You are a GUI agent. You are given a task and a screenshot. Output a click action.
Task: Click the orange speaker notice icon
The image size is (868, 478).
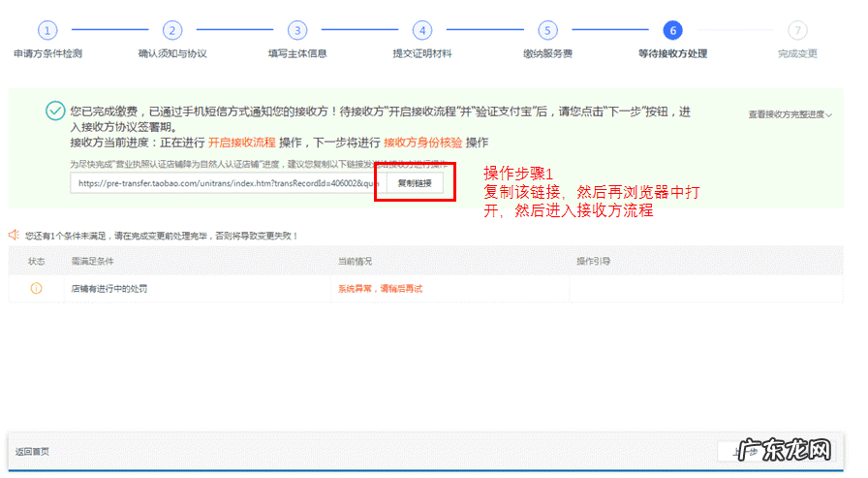click(14, 235)
